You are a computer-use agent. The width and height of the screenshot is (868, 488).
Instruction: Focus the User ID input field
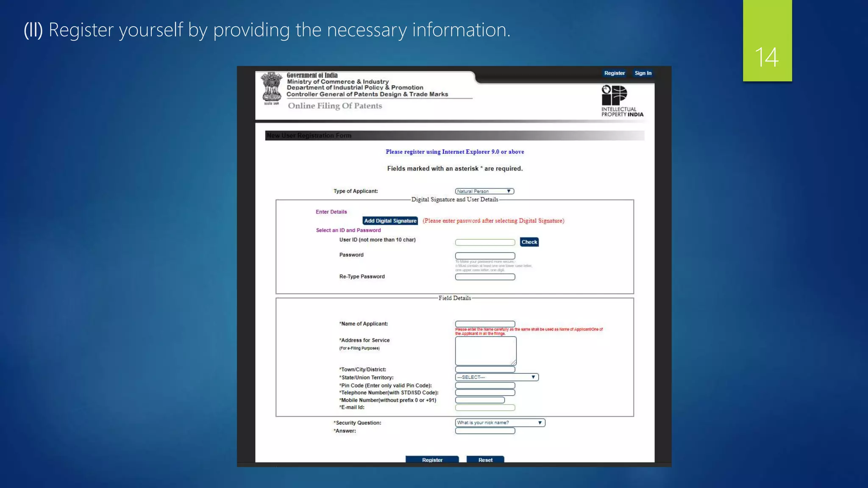(485, 242)
